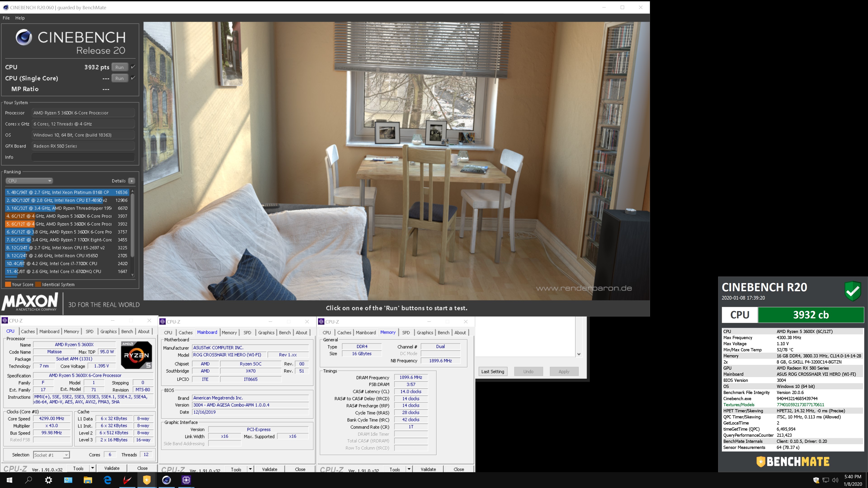Screen dimensions: 868x488
Task: Click the rendered room image
Action: (x=396, y=161)
